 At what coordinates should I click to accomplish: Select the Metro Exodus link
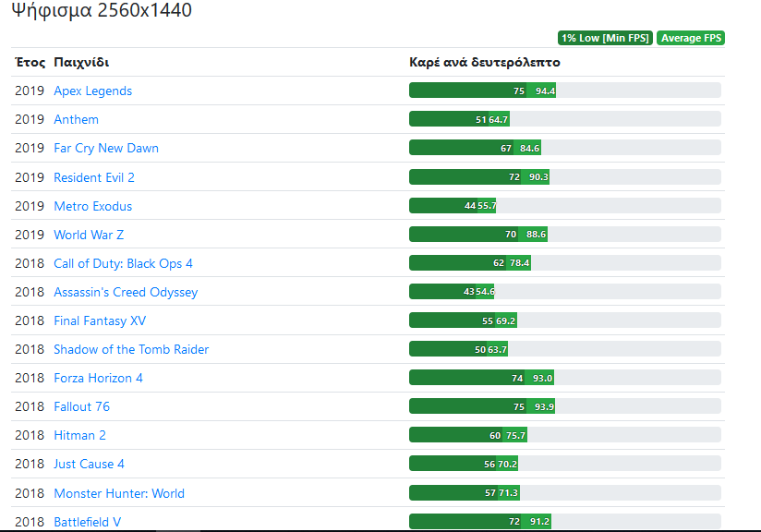coord(92,206)
